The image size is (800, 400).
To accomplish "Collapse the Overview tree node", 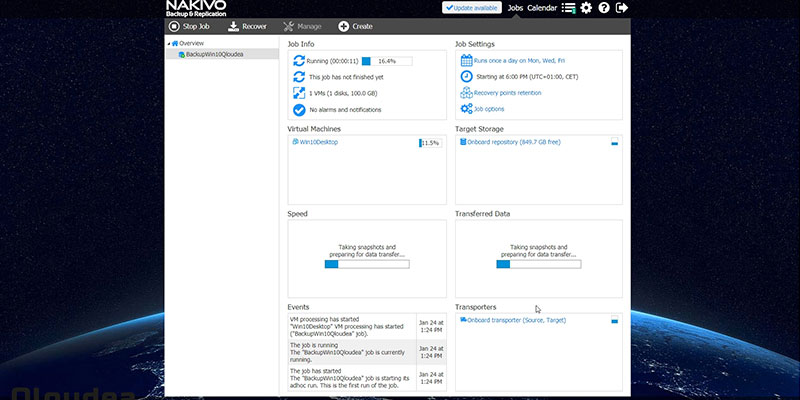I will 169,44.
